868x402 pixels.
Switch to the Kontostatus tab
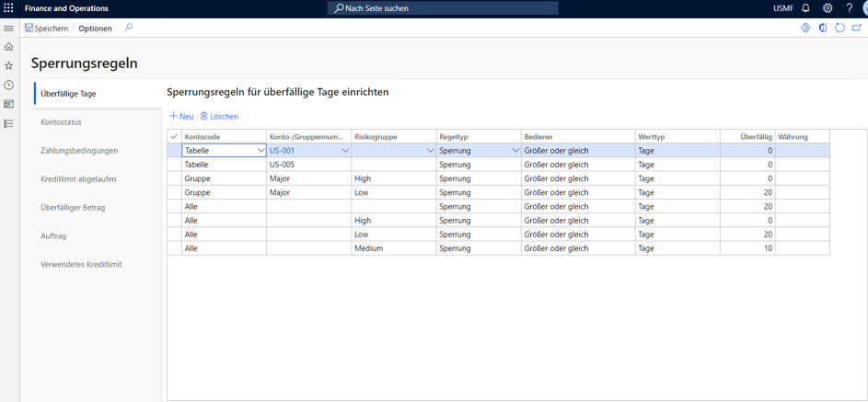click(62, 122)
